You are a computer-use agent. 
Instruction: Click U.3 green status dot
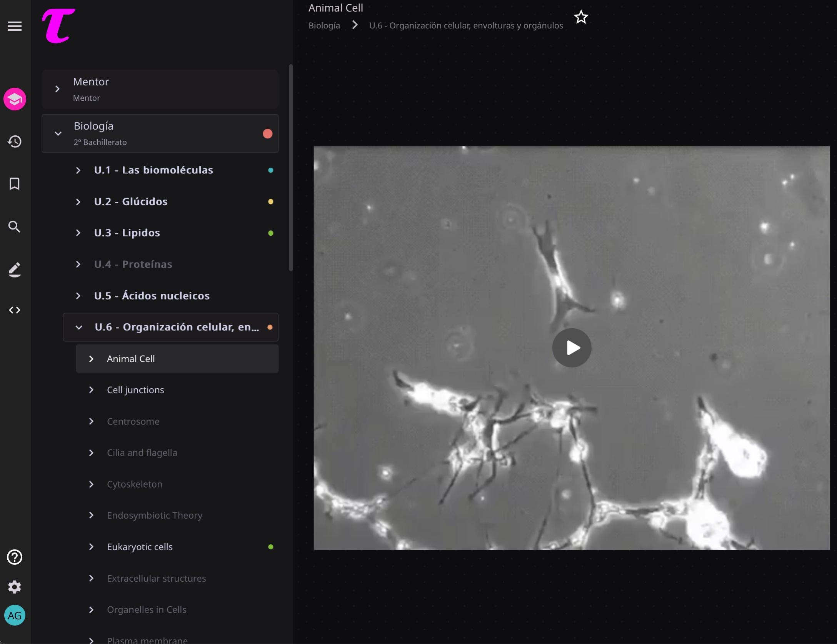click(x=270, y=233)
